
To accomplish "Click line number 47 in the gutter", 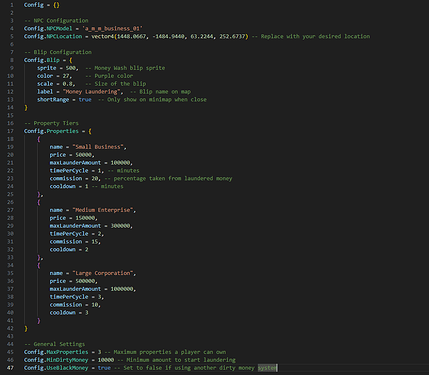I will tap(11, 368).
